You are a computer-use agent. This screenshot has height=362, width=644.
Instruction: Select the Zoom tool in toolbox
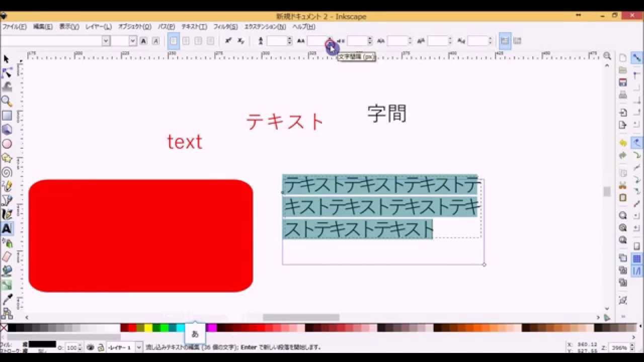7,101
